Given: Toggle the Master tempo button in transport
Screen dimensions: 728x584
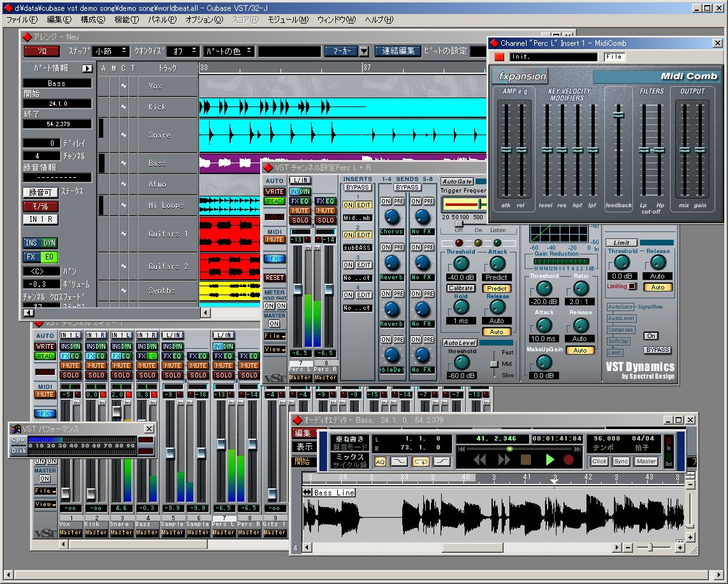Looking at the screenshot, I should pyautogui.click(x=646, y=462).
